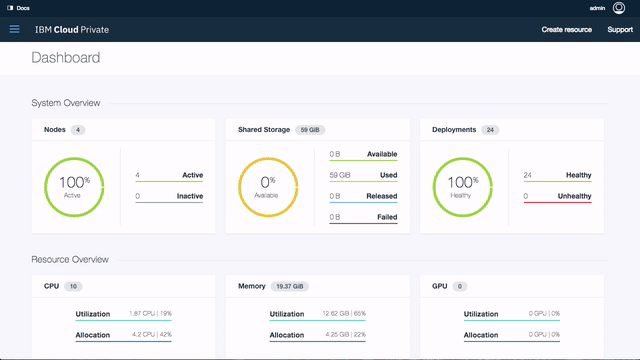This screenshot has height=360, width=640.
Task: Click the Docs book icon
Action: tap(10, 8)
